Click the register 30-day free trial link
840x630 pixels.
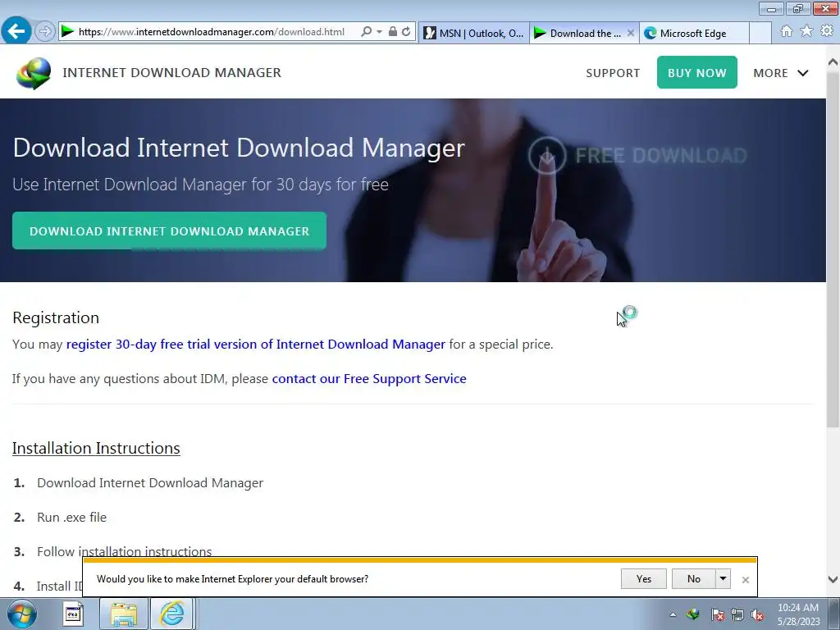[x=256, y=345]
